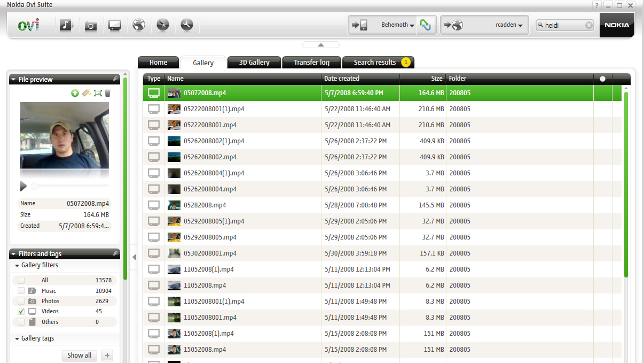Sort the list by Name column
Screen dimensions: 644x363
[242, 79]
